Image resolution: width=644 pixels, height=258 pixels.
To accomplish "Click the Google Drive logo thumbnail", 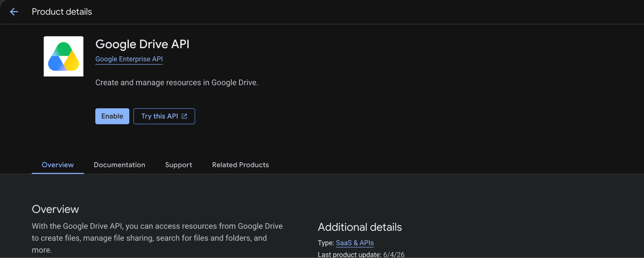I will point(64,56).
